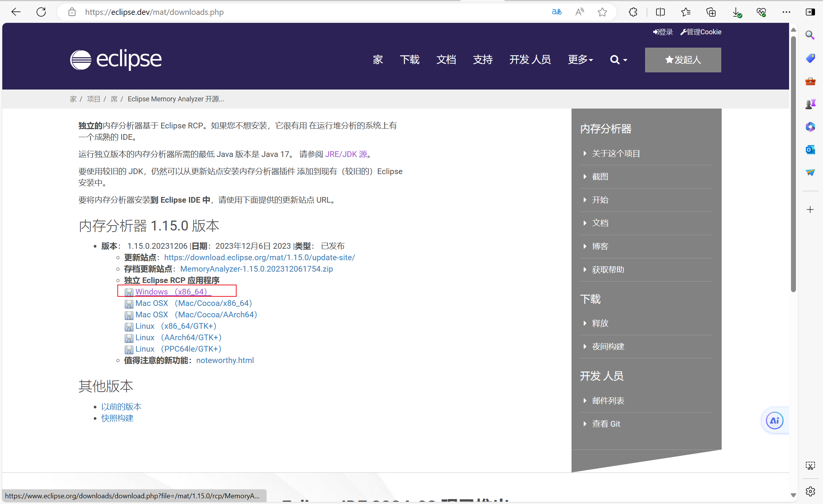Select 下载 in the top navigation

410,60
